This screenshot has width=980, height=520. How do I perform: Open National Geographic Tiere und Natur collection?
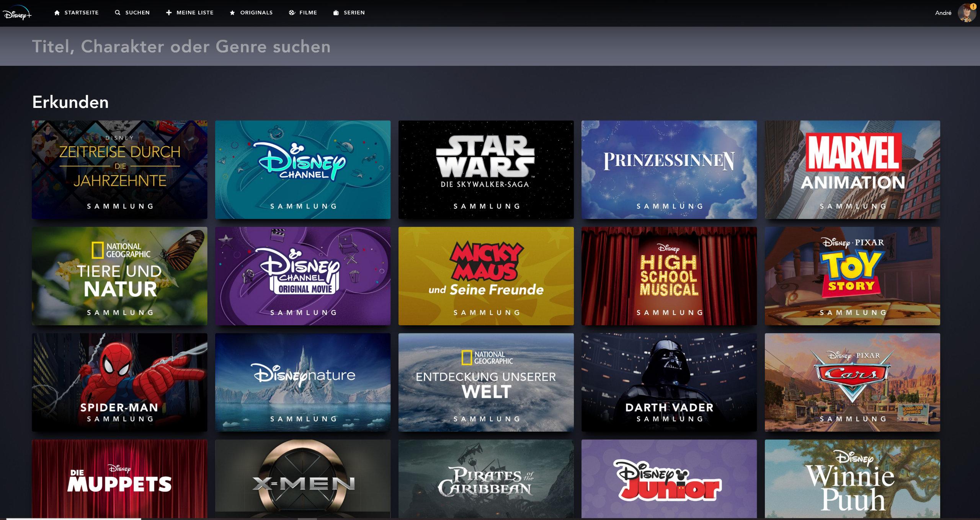coord(119,276)
